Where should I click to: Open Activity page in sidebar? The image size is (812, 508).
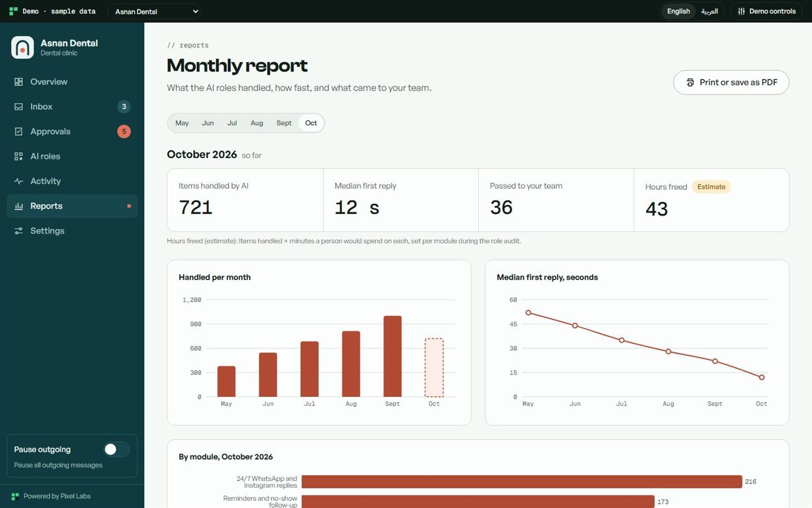[x=72, y=181]
